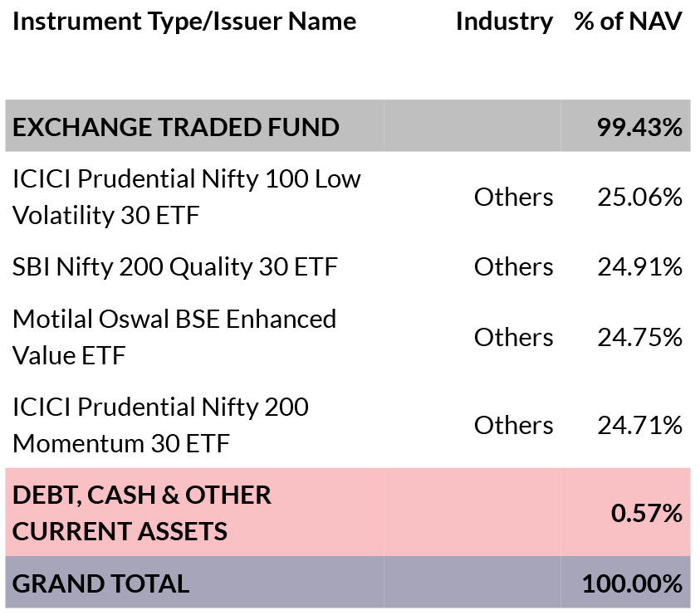Open Motilal Oswal BSE Enhanced Value ETF entry
700x615 pixels.
[174, 337]
